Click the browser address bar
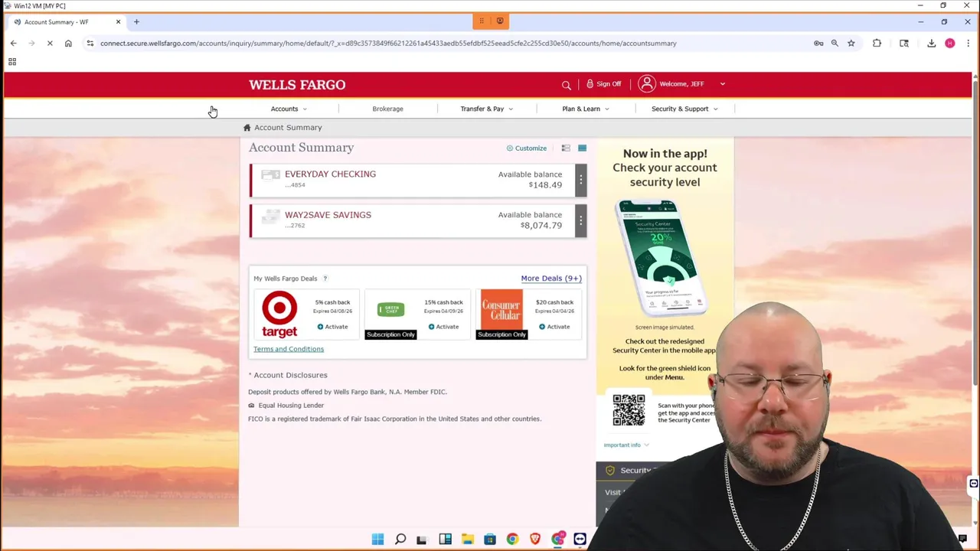Screen dimensions: 980x551 (452, 44)
